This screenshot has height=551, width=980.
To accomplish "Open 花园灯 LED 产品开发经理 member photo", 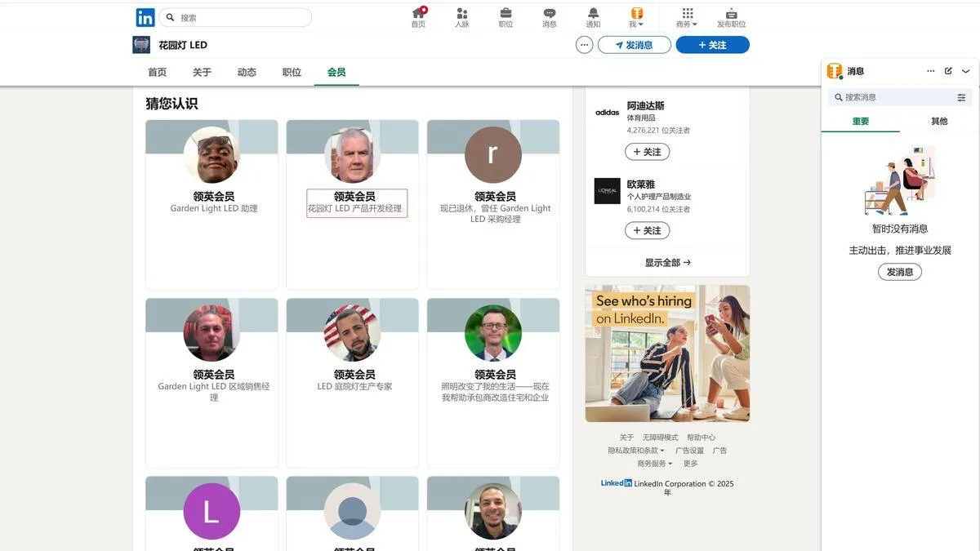I will coord(352,155).
